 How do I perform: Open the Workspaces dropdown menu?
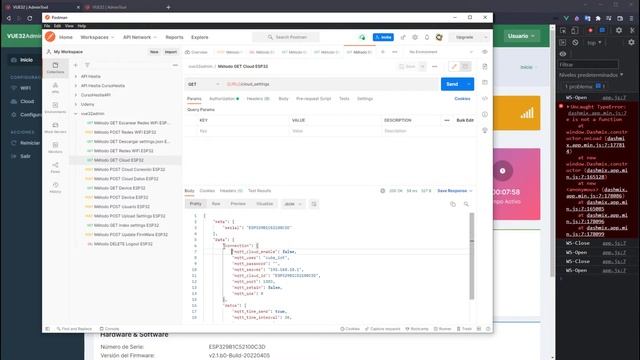coord(97,37)
